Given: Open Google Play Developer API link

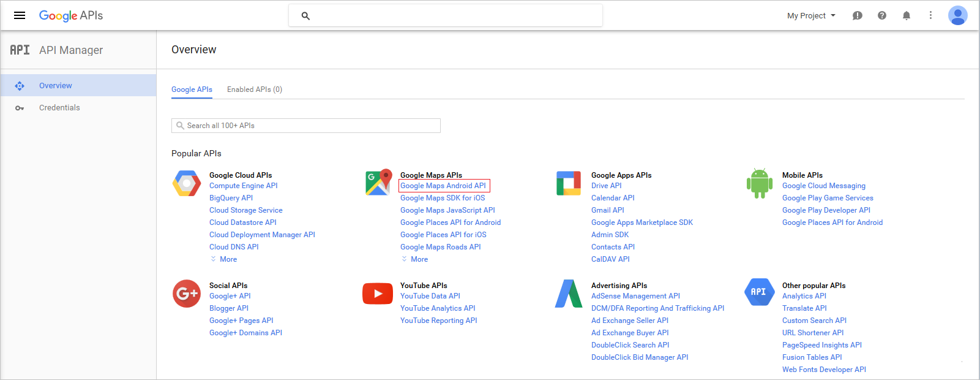Looking at the screenshot, I should tap(826, 210).
